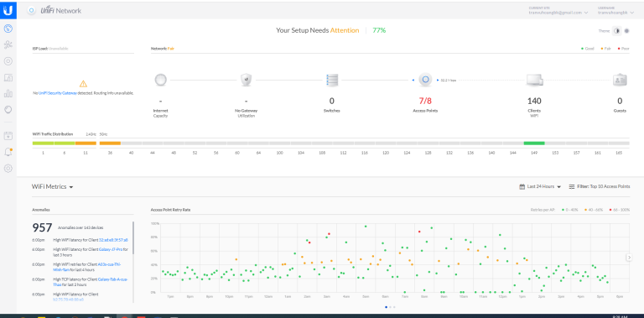Image resolution: width=644 pixels, height=318 pixels.
Task: Open the Dashboard icon in sidebar
Action: tap(8, 29)
